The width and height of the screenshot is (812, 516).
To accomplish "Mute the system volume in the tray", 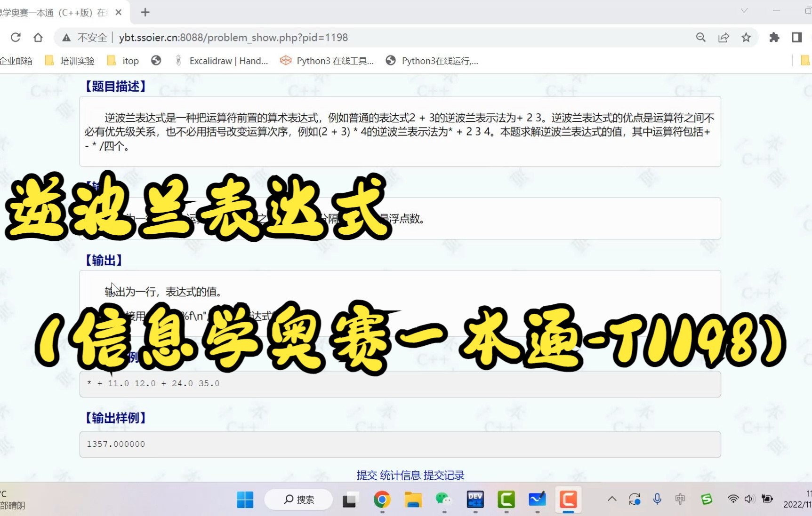I will 749,500.
